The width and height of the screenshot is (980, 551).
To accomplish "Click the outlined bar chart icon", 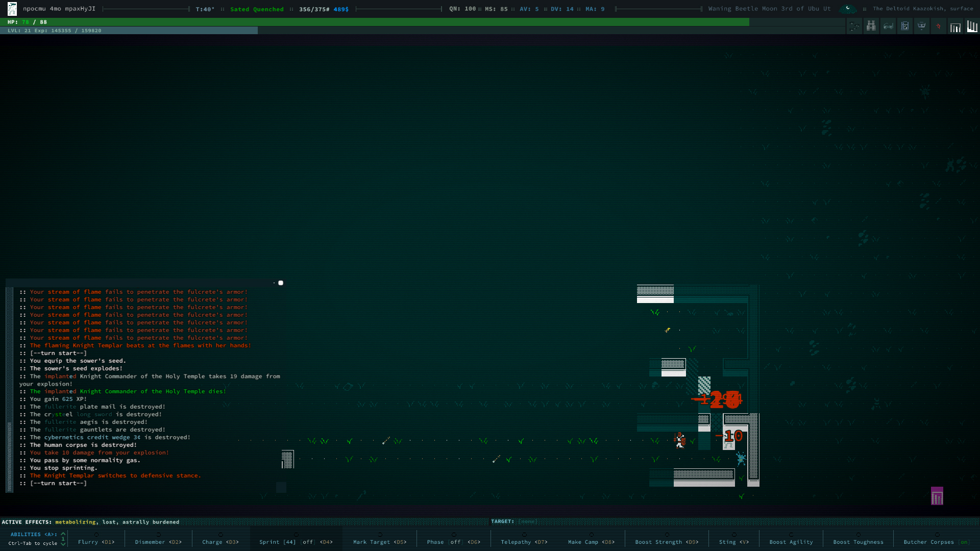I will click(955, 27).
